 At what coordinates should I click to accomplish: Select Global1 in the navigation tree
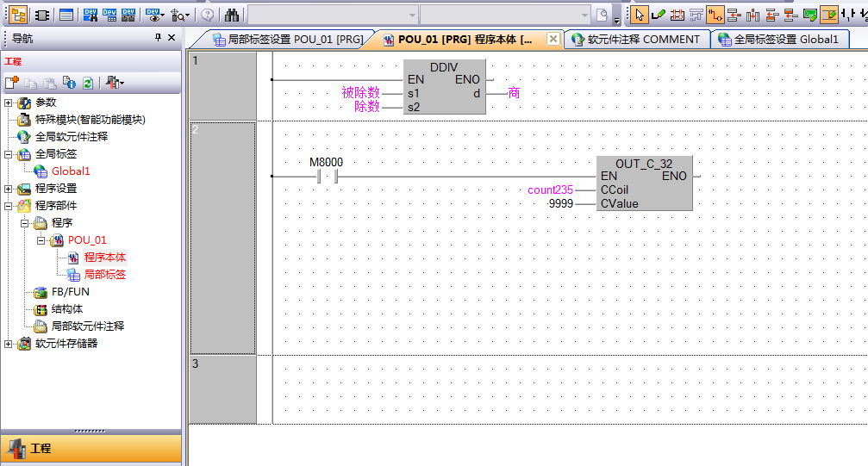(70, 171)
